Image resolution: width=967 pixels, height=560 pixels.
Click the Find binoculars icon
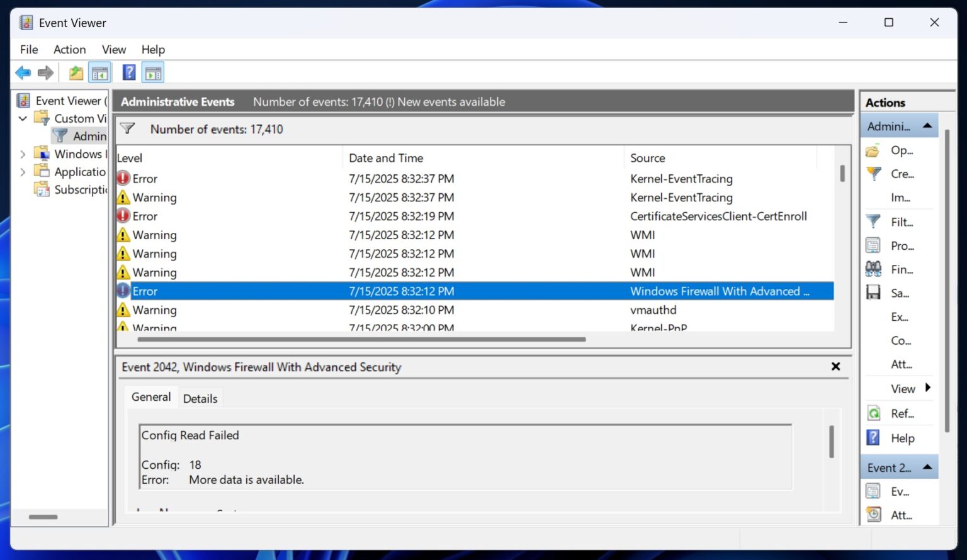pos(873,269)
